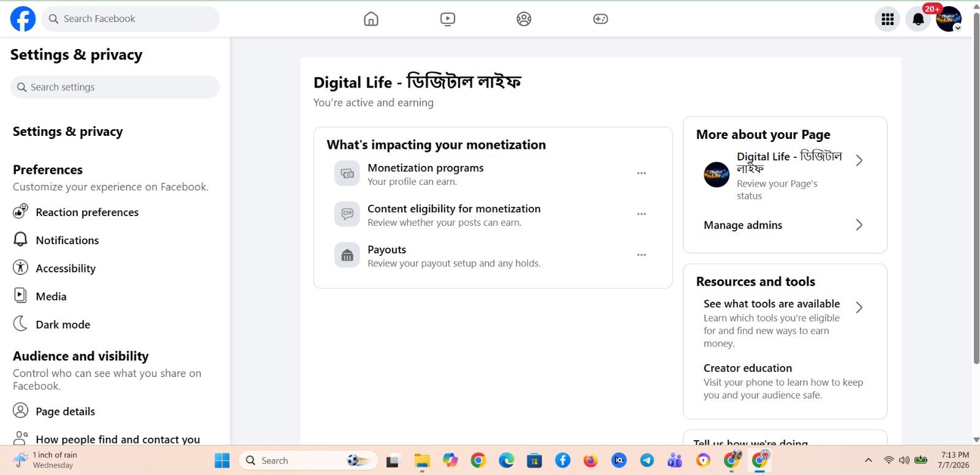Open Monetization programs row
This screenshot has width=980, height=475.
coord(492,174)
